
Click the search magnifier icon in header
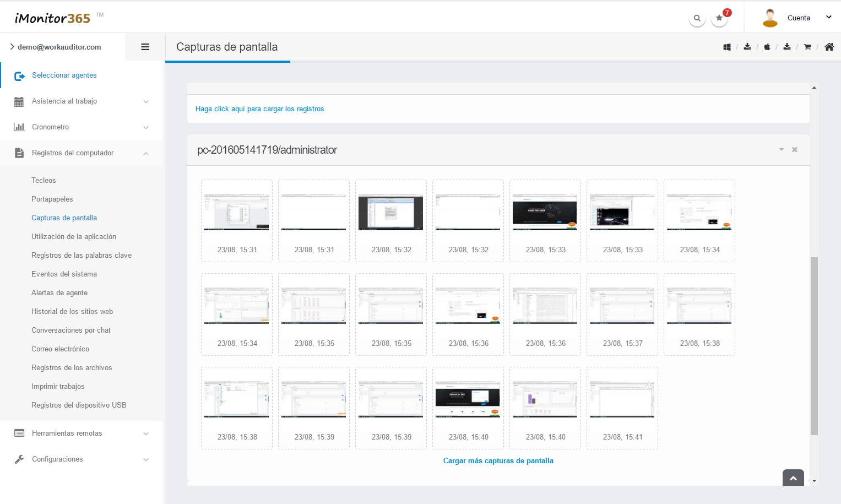point(697,18)
